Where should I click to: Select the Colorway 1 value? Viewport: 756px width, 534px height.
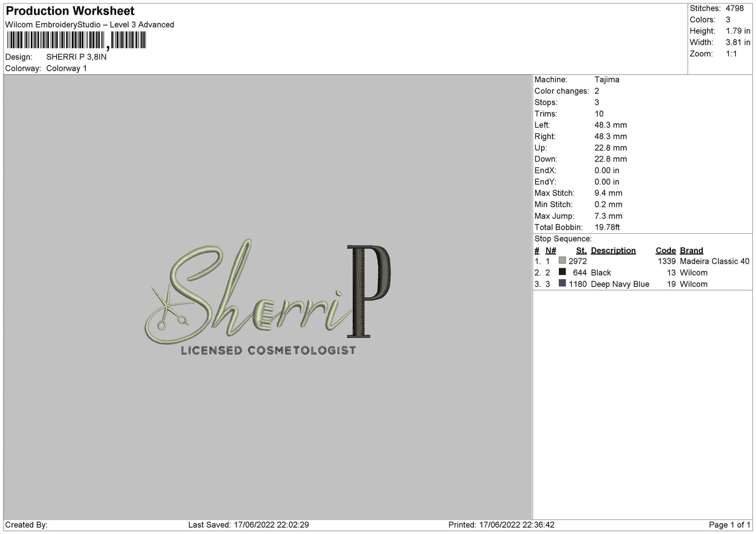pyautogui.click(x=66, y=69)
